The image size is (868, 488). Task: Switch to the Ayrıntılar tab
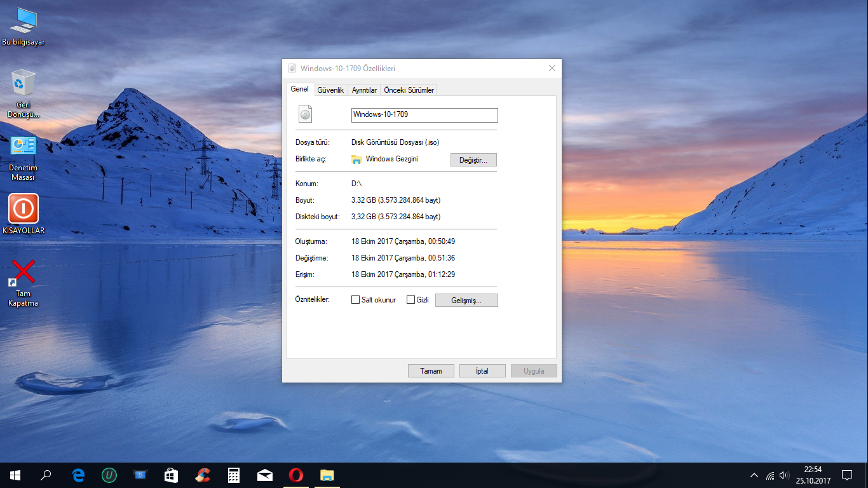365,90
